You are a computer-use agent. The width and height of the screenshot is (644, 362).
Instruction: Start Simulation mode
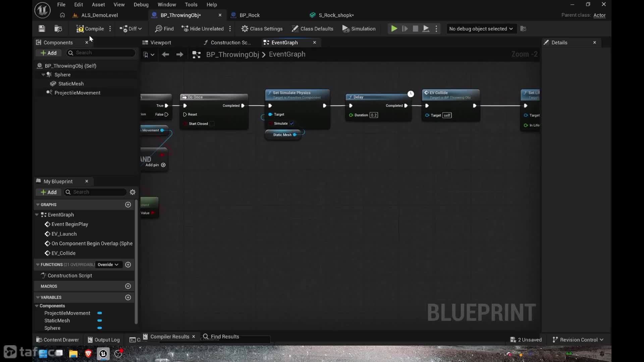(x=359, y=29)
